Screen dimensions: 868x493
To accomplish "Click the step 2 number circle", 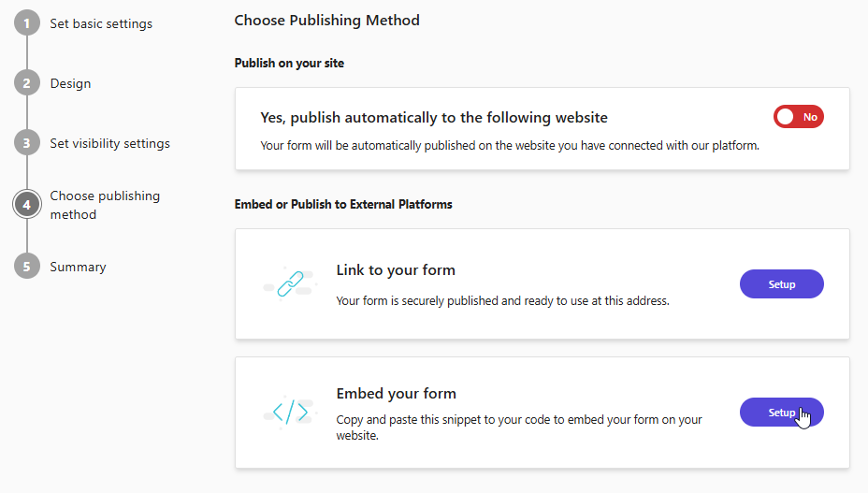I will (x=27, y=83).
